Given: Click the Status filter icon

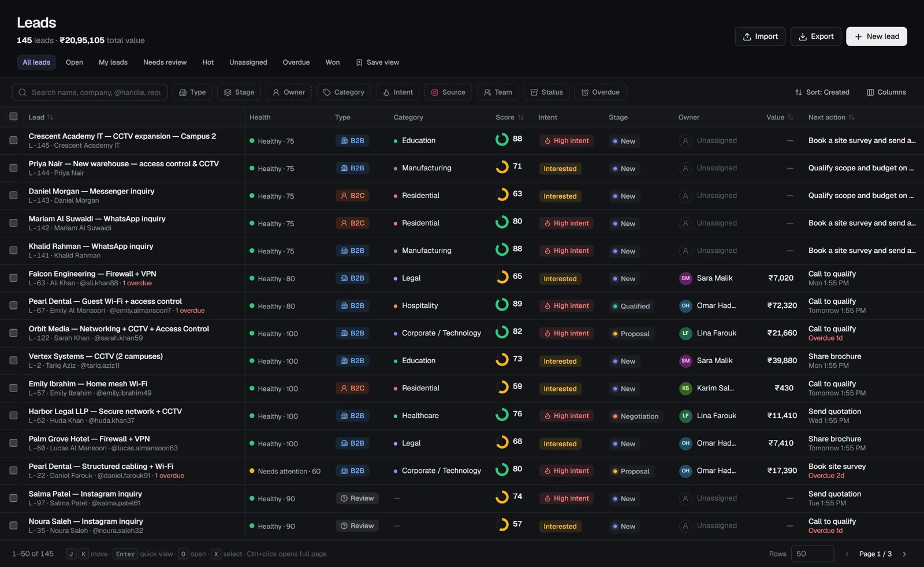Looking at the screenshot, I should (x=534, y=92).
